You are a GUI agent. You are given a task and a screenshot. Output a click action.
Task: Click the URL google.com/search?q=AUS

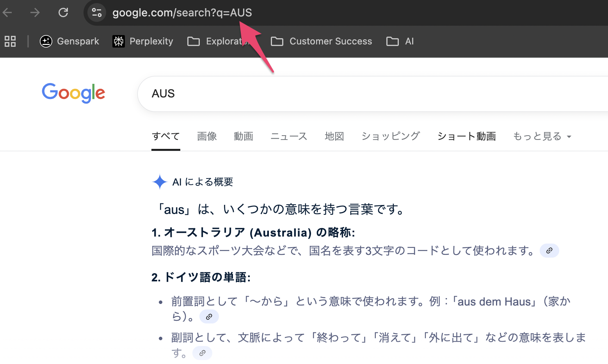(x=182, y=12)
